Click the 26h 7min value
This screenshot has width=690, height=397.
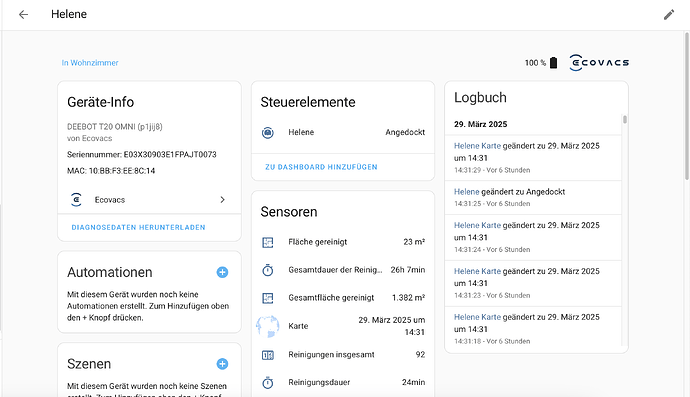coord(408,270)
